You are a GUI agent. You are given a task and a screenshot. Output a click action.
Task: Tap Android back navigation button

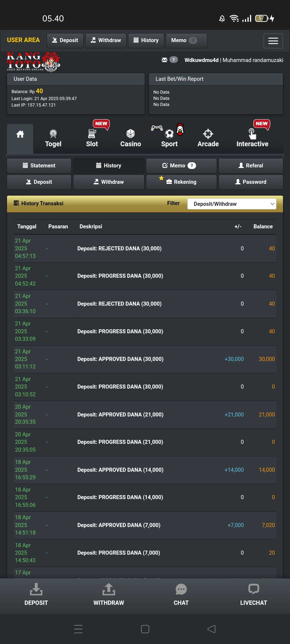[212, 629]
